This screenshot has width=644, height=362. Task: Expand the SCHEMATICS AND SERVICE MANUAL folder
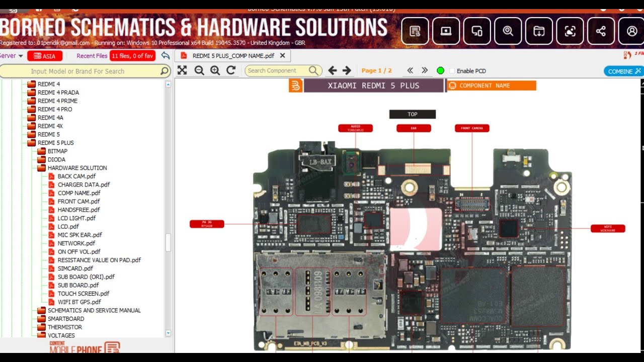click(41, 310)
